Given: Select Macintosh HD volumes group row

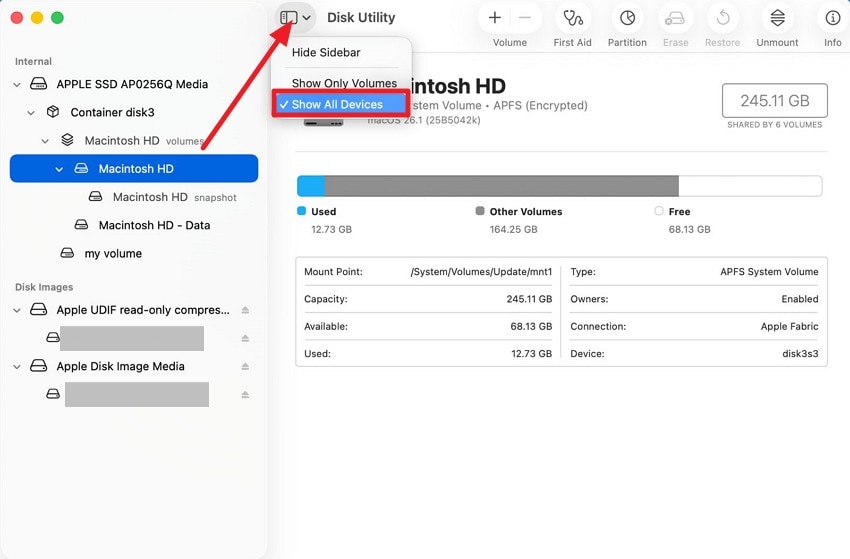Looking at the screenshot, I should pyautogui.click(x=133, y=140).
